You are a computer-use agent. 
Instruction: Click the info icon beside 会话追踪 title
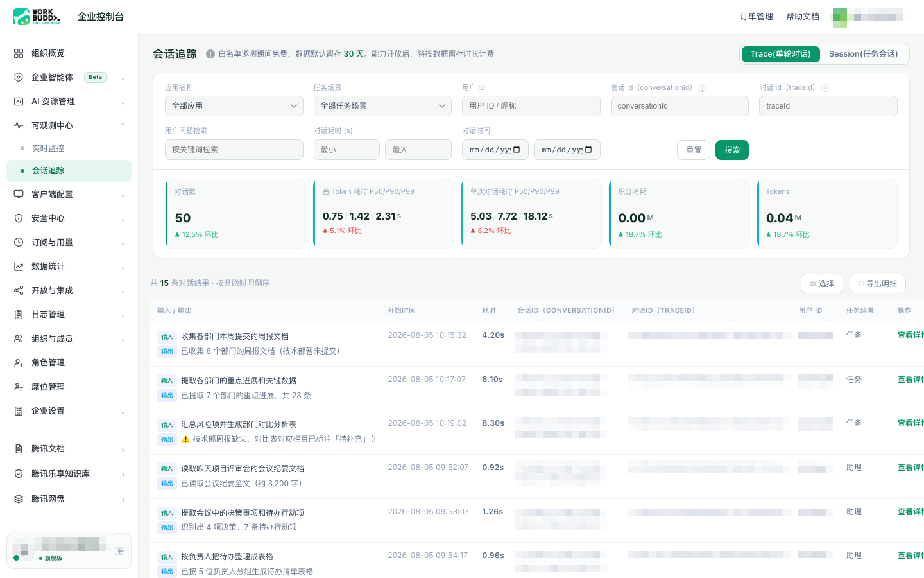(210, 54)
